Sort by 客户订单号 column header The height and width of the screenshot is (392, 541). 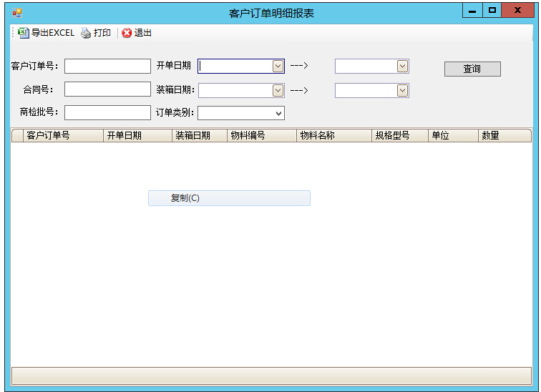click(63, 135)
